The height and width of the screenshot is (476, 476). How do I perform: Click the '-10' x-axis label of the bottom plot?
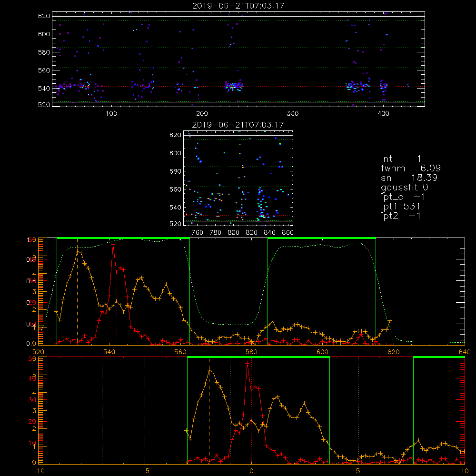38,471
